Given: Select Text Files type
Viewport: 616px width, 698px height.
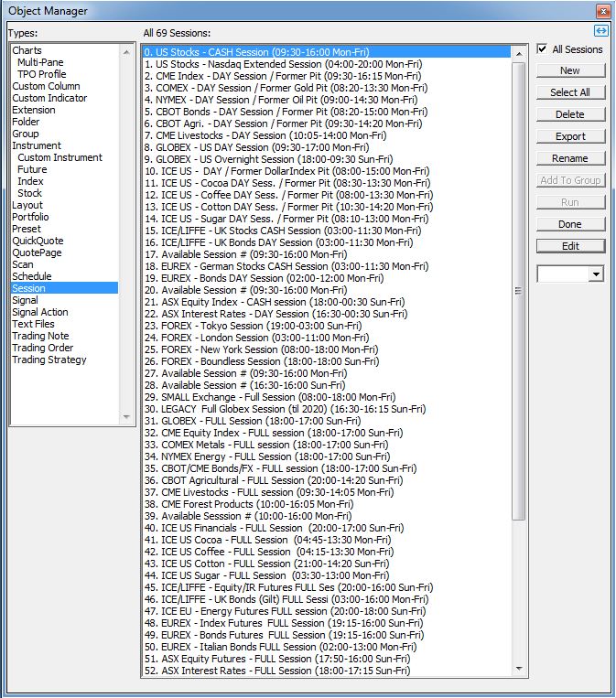Looking at the screenshot, I should 33,324.
